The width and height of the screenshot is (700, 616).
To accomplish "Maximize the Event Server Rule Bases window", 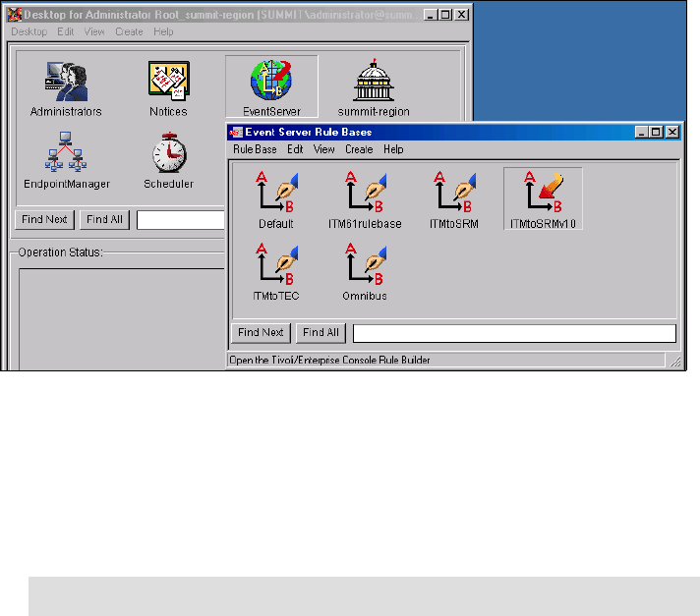I will tap(656, 132).
